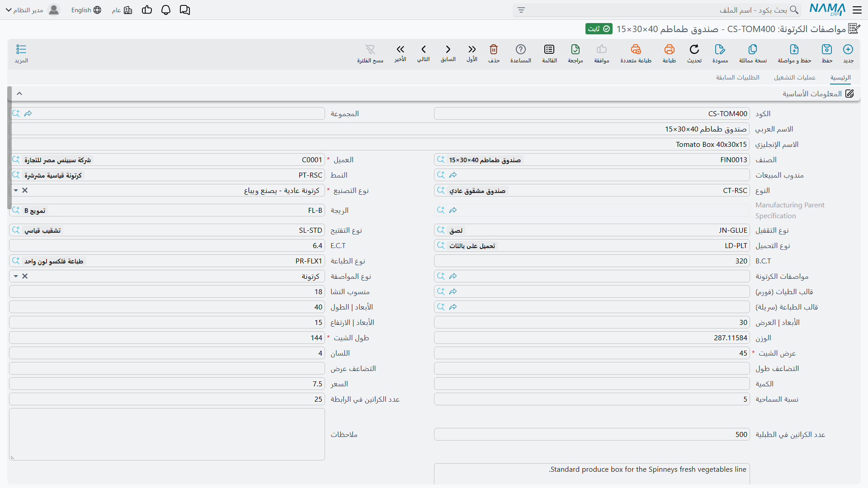Click the Review (مراجعه) icon

pyautogui.click(x=576, y=49)
